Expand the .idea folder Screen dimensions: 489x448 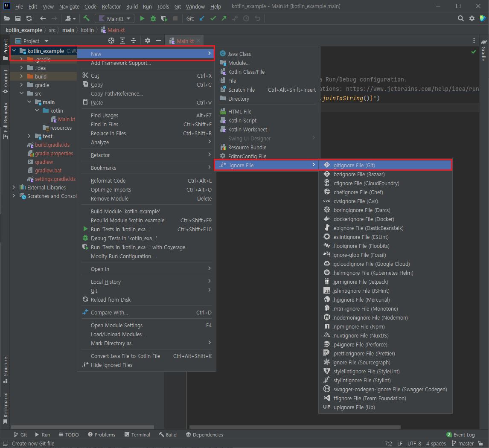pos(21,68)
